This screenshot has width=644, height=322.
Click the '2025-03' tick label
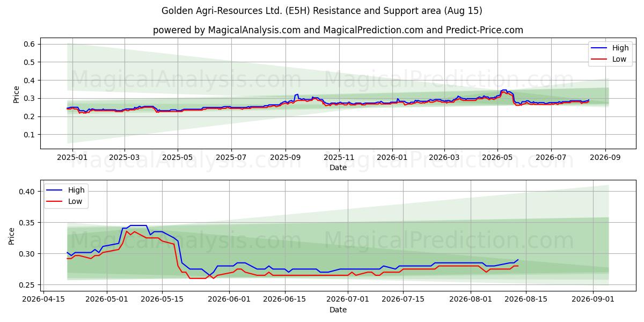pyautogui.click(x=125, y=158)
